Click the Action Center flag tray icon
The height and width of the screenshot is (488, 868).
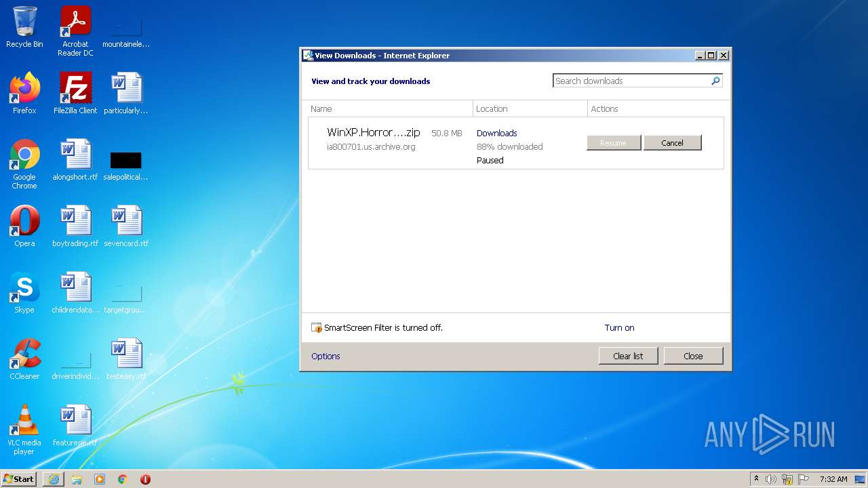(804, 479)
